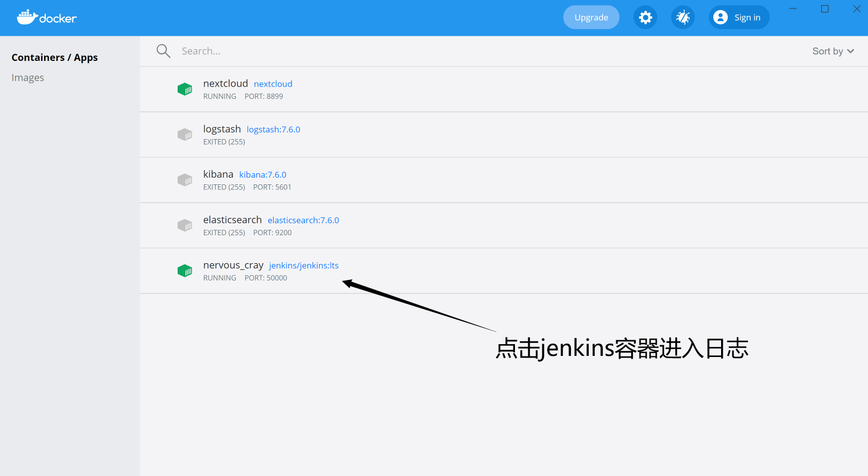Click the green nextcloud container icon
Screen dimensions: 868x476
(x=185, y=89)
